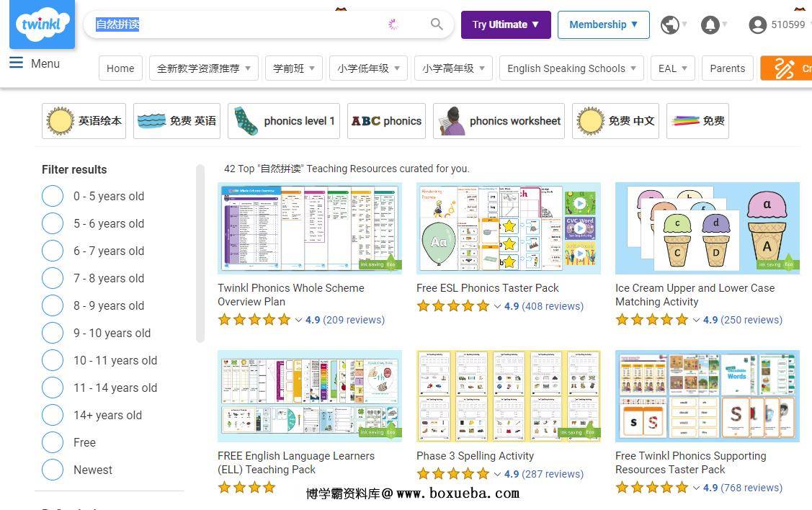
Task: Expand the 小学低年级 menu
Action: [368, 68]
